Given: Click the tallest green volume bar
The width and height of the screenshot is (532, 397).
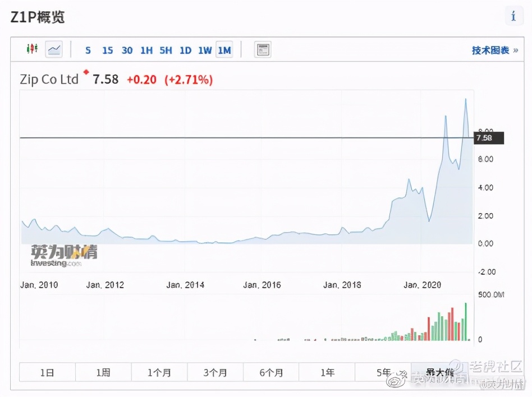Looking at the screenshot, I should click(x=466, y=321).
